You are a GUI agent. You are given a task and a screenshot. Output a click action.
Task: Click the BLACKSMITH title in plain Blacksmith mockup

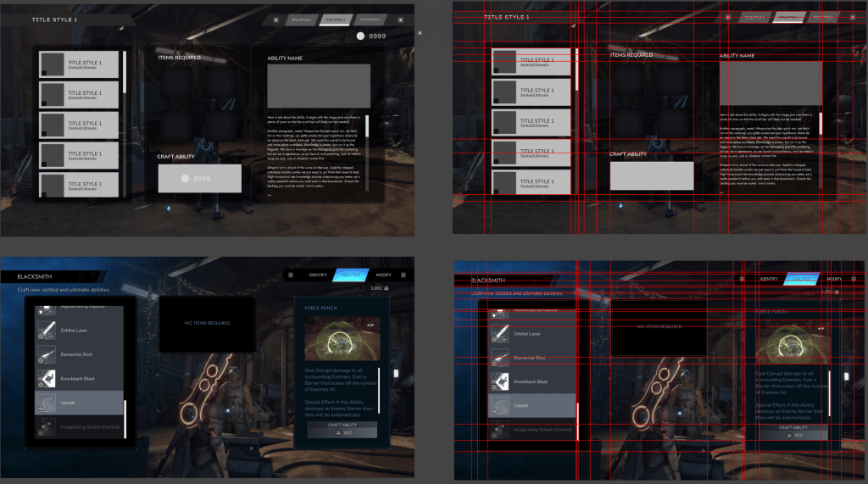pyautogui.click(x=34, y=276)
